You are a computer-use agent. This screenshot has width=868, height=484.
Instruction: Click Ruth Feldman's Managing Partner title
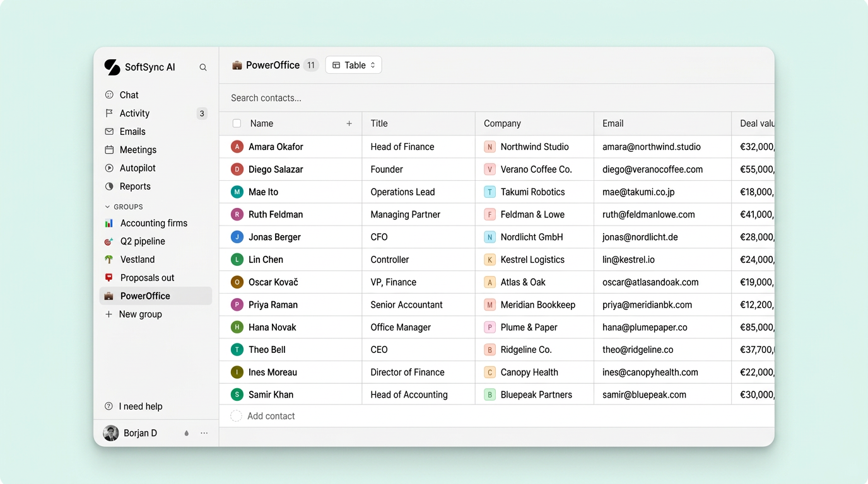(x=405, y=215)
